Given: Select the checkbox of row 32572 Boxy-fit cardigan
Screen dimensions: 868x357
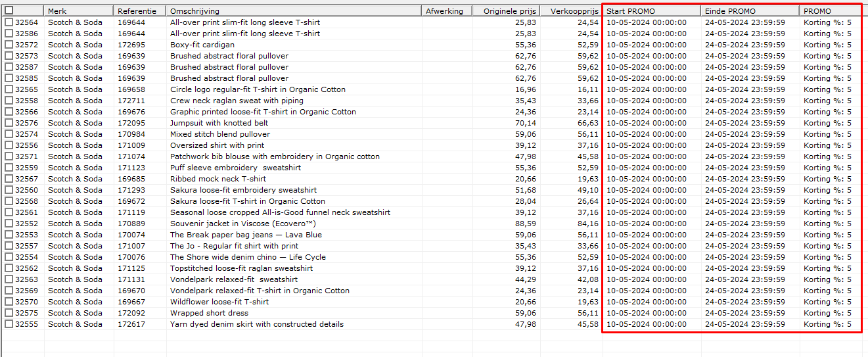Looking at the screenshot, I should click(x=9, y=45).
